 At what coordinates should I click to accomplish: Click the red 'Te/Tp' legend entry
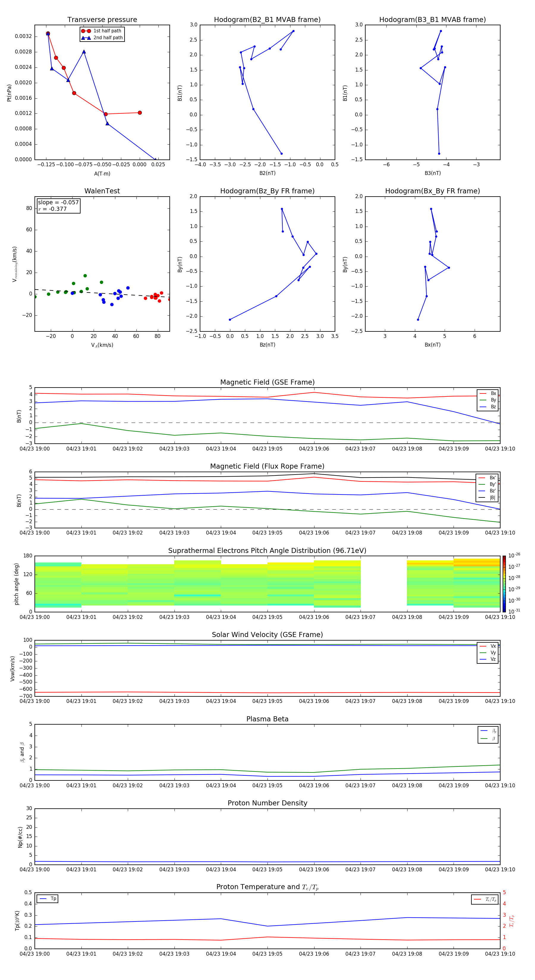485,899
